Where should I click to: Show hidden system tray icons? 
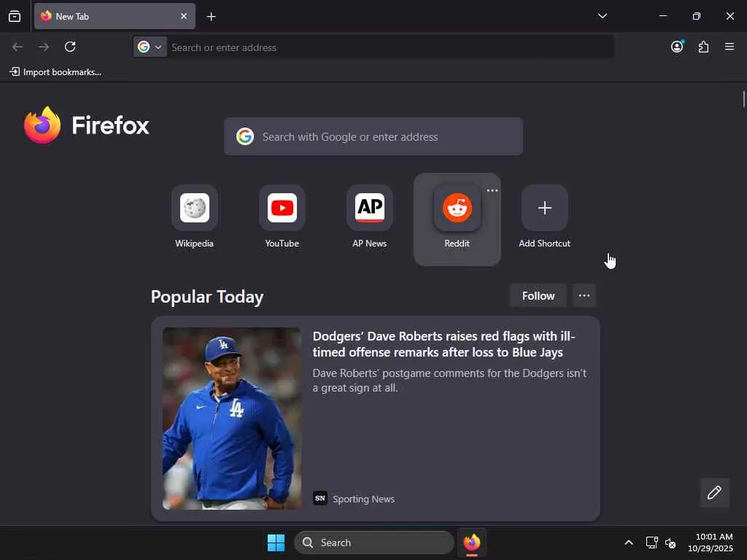pyautogui.click(x=629, y=542)
